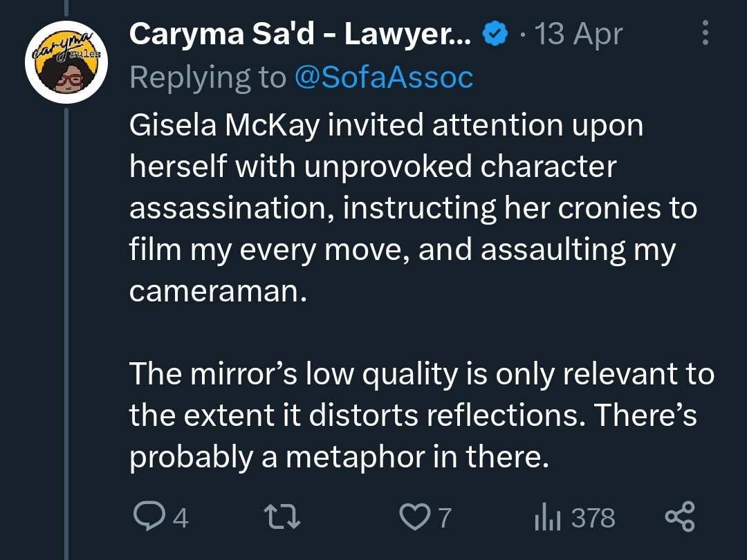The image size is (747, 560).
Task: Click the display name Caryma Sa'd - Lawyer
Action: pyautogui.click(x=300, y=35)
